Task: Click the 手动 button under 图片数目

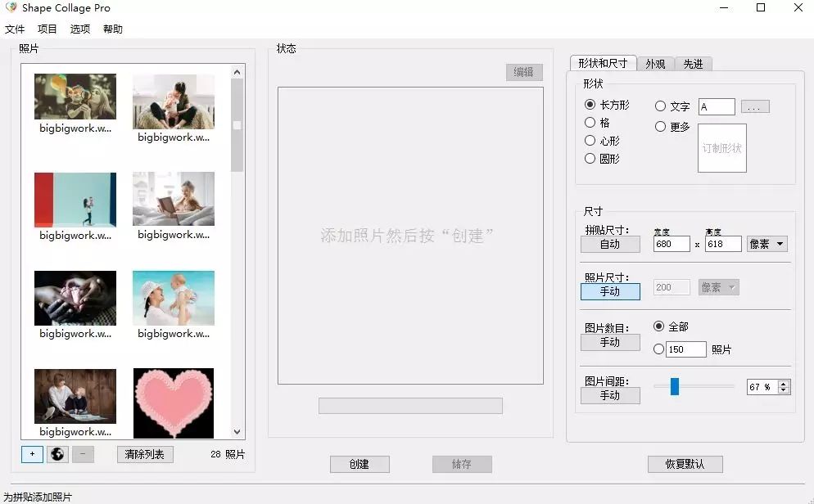Action: pos(610,342)
